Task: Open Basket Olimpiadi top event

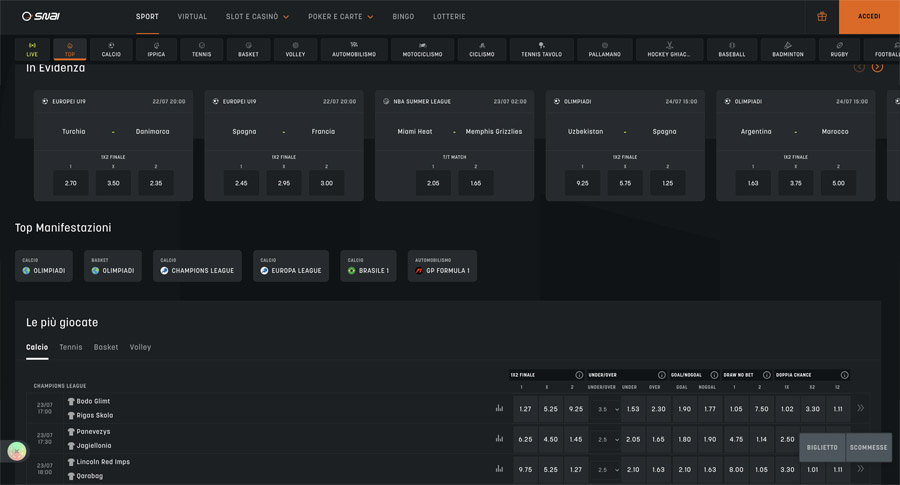Action: 112,266
